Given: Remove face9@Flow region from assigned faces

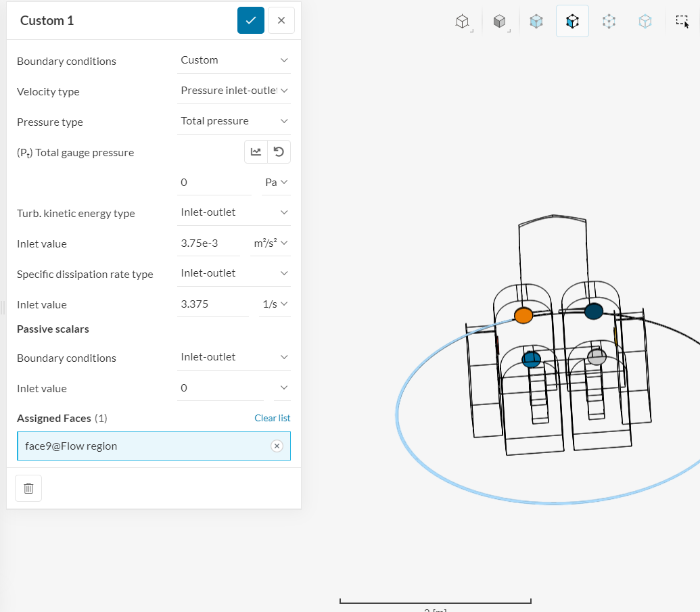Looking at the screenshot, I should 277,446.
